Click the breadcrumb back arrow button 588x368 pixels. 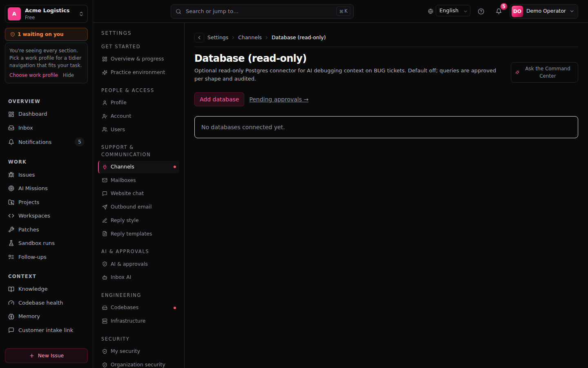pyautogui.click(x=199, y=38)
